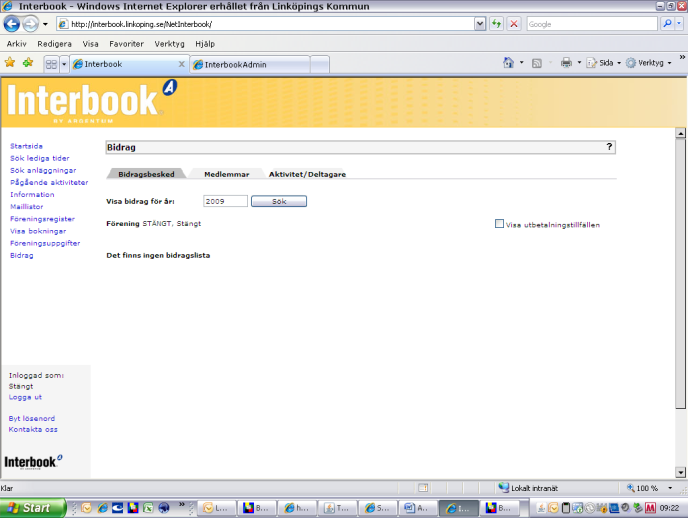Go back with the browser Back arrow
Viewport: 688px width, 518px height.
[12, 24]
